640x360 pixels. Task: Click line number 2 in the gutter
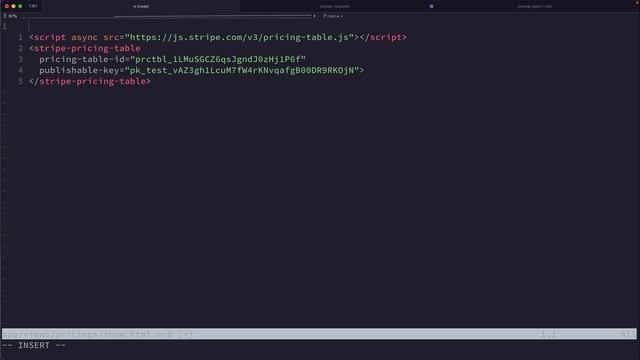[x=20, y=48]
